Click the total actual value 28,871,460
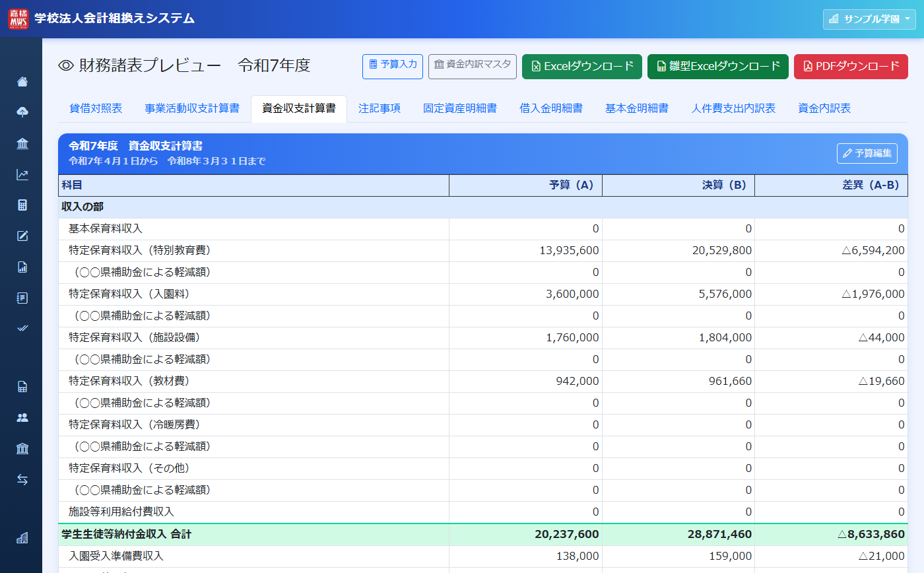924x573 pixels. [721, 534]
